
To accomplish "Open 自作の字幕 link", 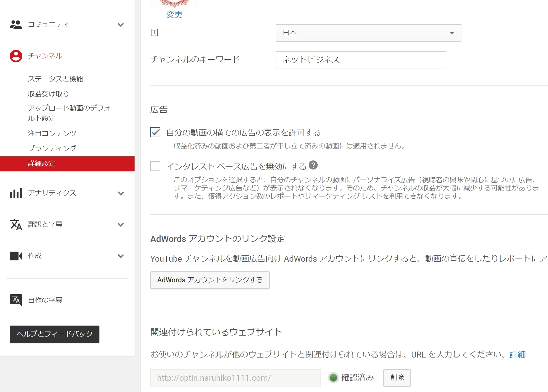I will pos(45,300).
